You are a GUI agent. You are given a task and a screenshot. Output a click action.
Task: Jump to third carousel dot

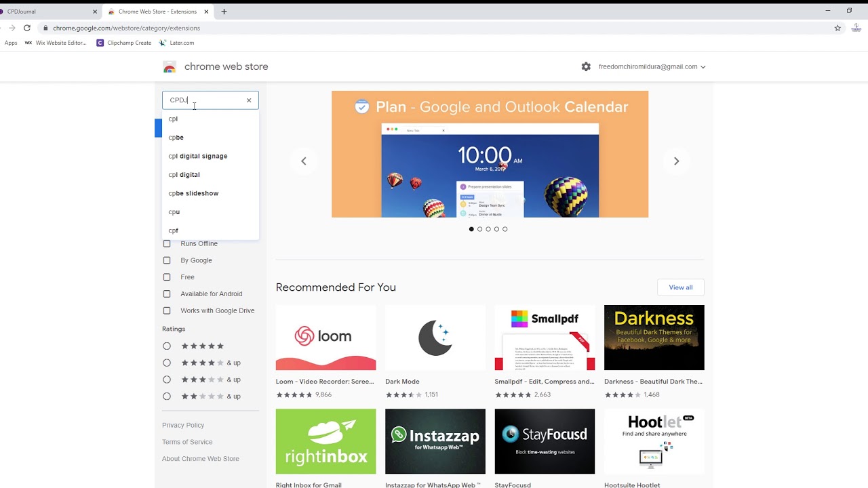488,229
